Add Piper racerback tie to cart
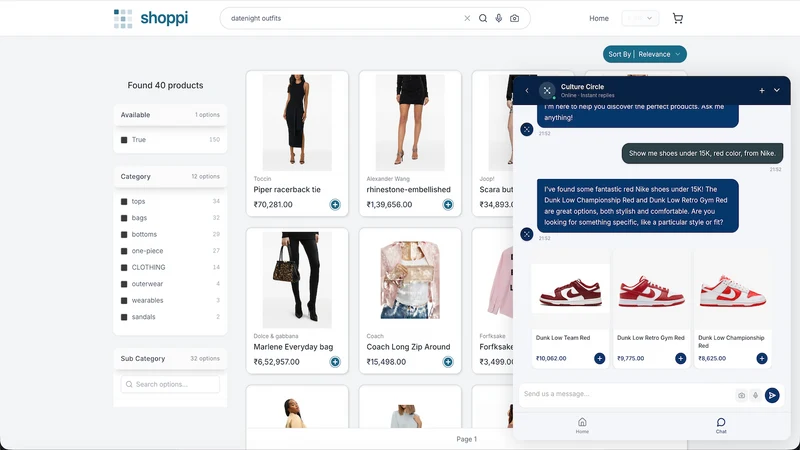The image size is (800, 450). click(335, 205)
